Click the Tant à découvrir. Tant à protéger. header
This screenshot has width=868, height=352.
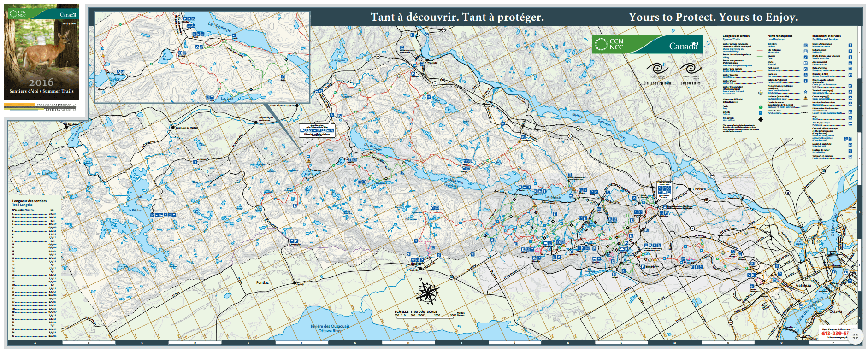pyautogui.click(x=457, y=17)
